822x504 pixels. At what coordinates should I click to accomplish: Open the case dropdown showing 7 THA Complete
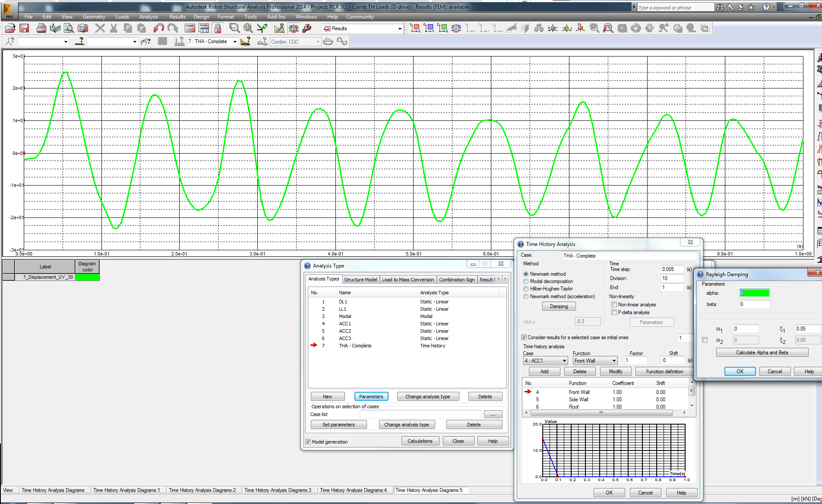tap(234, 41)
